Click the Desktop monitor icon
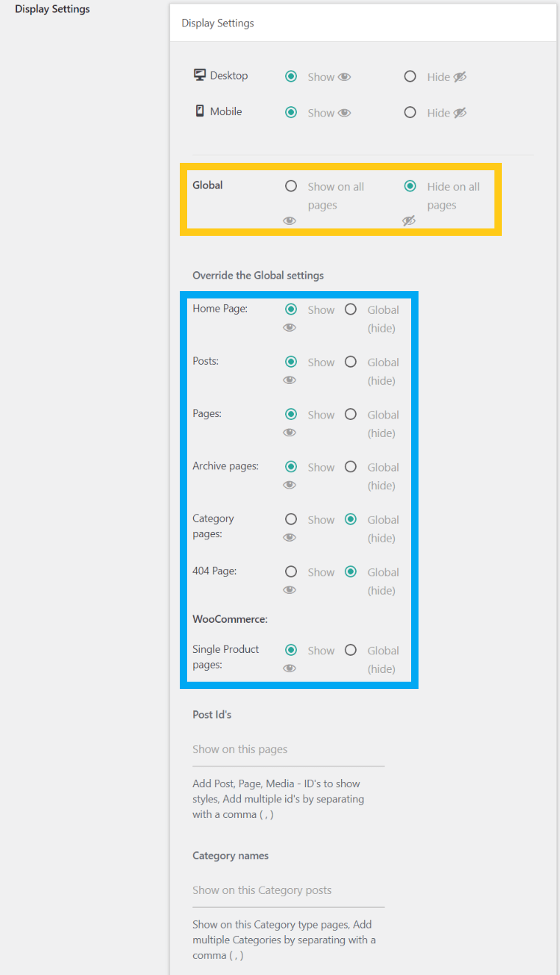560x975 pixels. (199, 75)
